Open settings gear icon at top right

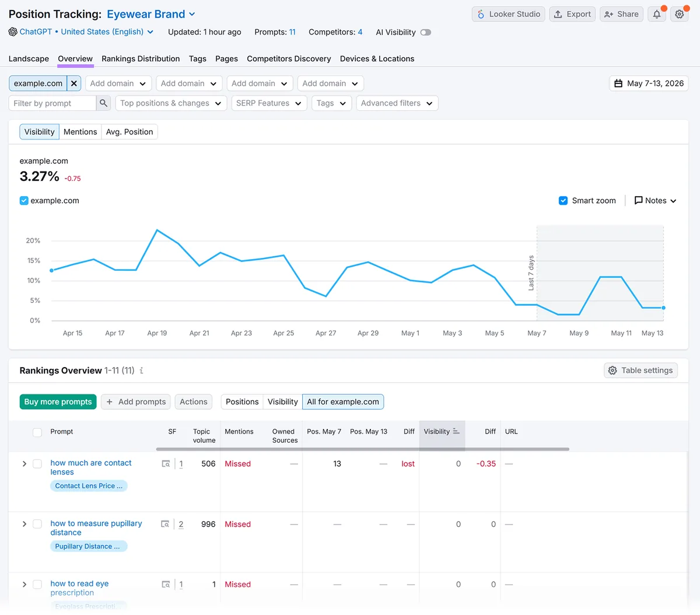(x=680, y=14)
